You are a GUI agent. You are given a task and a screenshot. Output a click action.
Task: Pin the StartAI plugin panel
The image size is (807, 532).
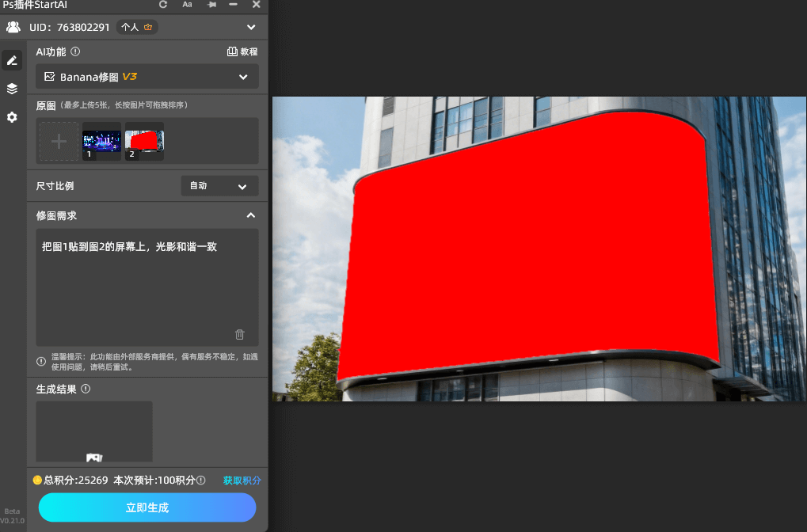point(211,5)
